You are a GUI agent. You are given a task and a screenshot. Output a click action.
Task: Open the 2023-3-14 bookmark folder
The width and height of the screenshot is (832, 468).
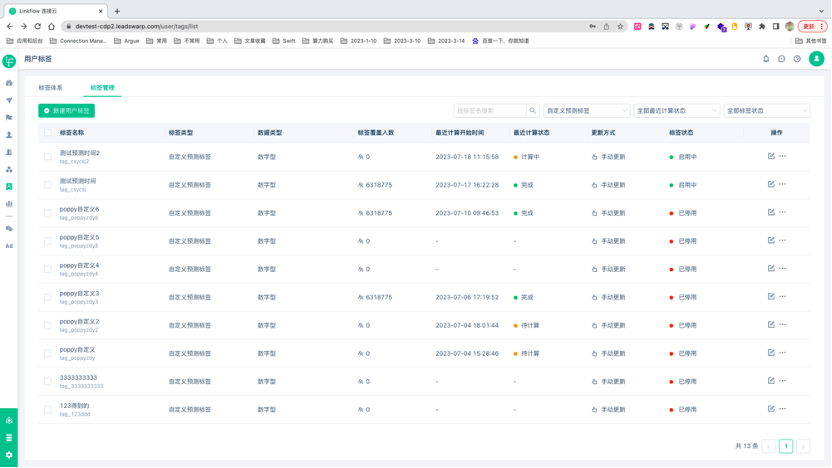pyautogui.click(x=446, y=41)
